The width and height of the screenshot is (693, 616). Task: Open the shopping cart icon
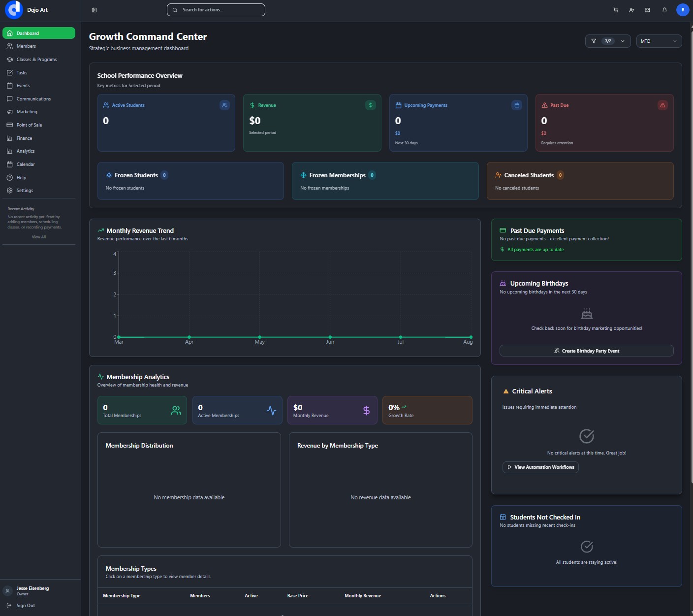[x=616, y=10]
